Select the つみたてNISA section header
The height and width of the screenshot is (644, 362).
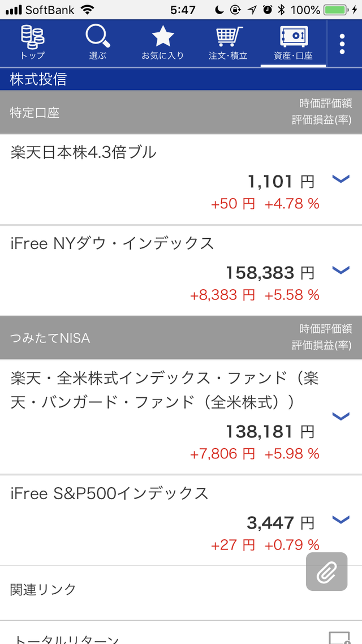(x=181, y=338)
